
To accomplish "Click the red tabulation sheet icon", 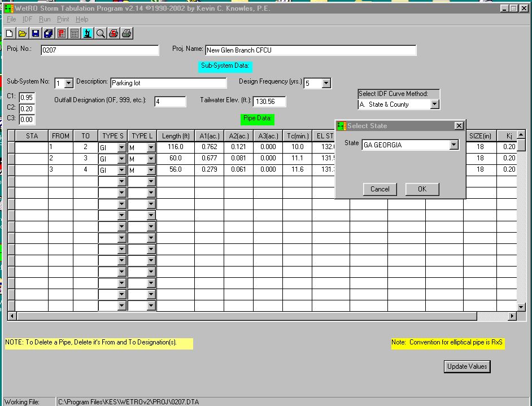I will pyautogui.click(x=62, y=33).
